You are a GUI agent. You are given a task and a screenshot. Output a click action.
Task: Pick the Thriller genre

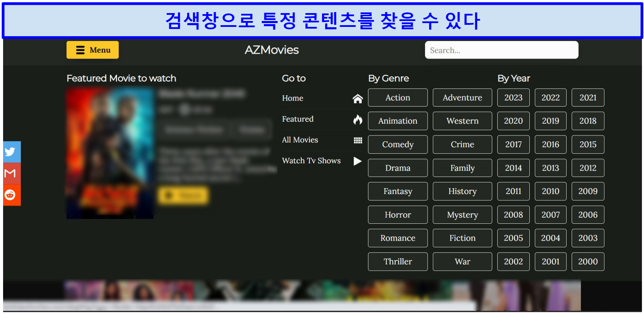click(x=398, y=262)
